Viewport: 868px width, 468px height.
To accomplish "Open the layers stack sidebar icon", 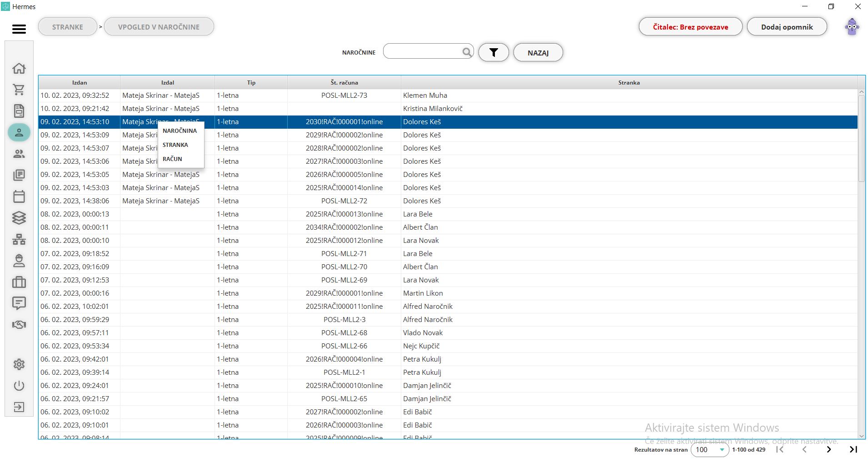I will point(19,218).
